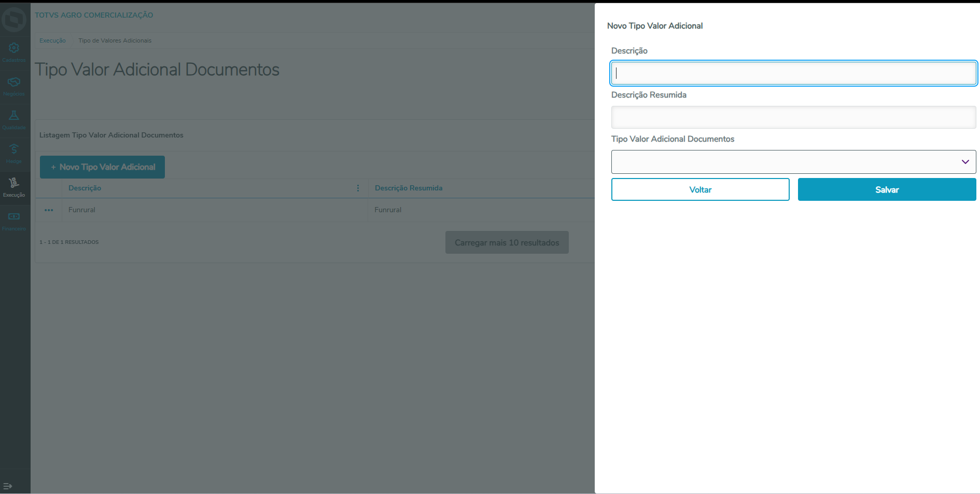Open the Tipo Valor Adicional Documentos dropdown
Image resolution: width=980 pixels, height=494 pixels.
[x=793, y=162]
